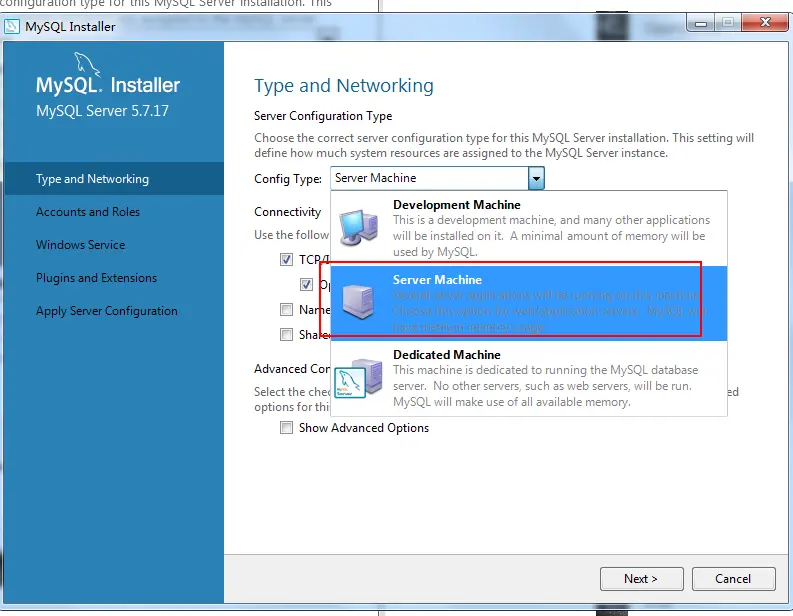
Task: Enable Show Advanced Options checkbox
Action: coord(286,428)
